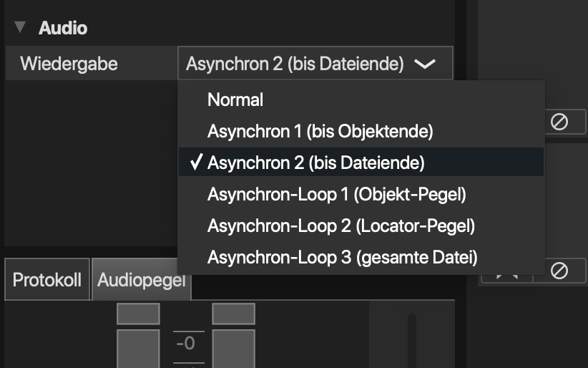
Task: Select Asynchron-Loop 3 (gesamte Datei)
Action: (x=342, y=256)
